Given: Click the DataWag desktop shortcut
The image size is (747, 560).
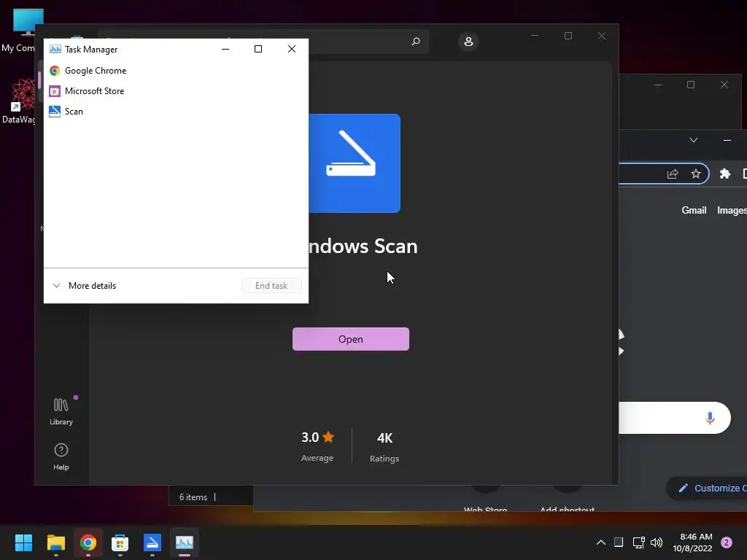Looking at the screenshot, I should pyautogui.click(x=19, y=101).
